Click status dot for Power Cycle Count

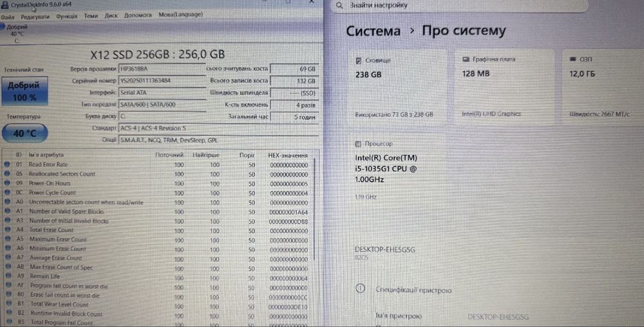click(x=7, y=192)
